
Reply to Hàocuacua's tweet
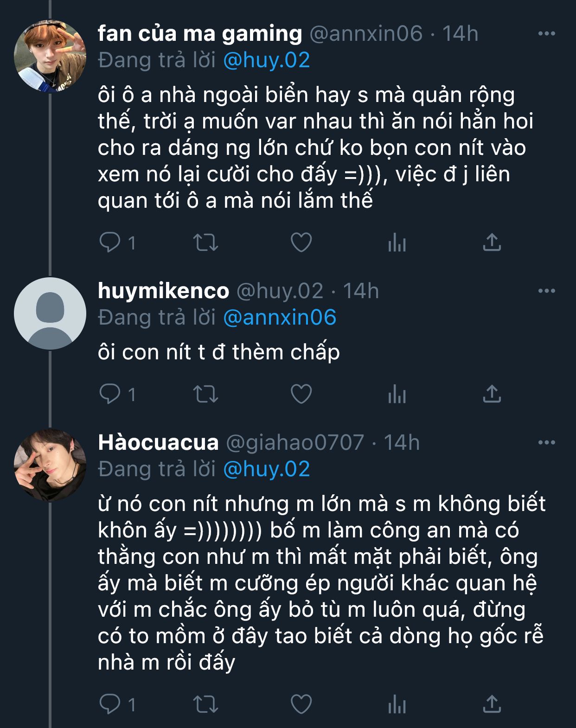coord(110,704)
